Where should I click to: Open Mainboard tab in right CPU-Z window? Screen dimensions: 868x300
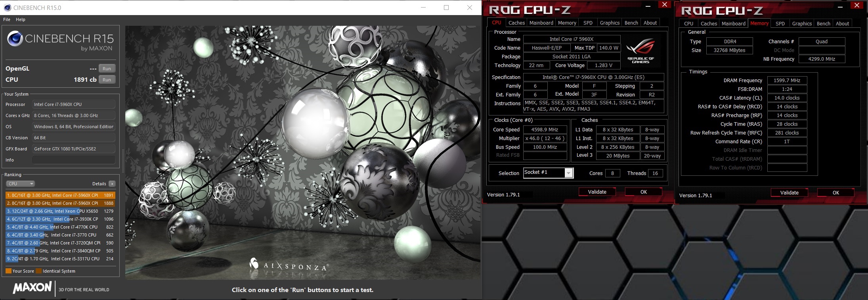tap(734, 24)
